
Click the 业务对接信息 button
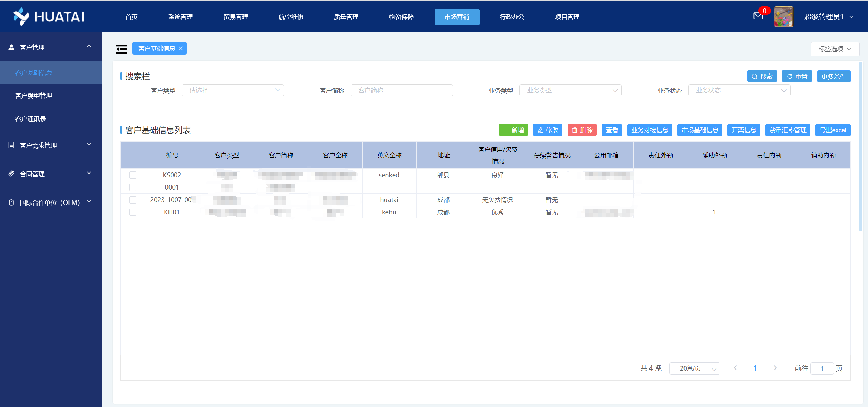pos(650,130)
